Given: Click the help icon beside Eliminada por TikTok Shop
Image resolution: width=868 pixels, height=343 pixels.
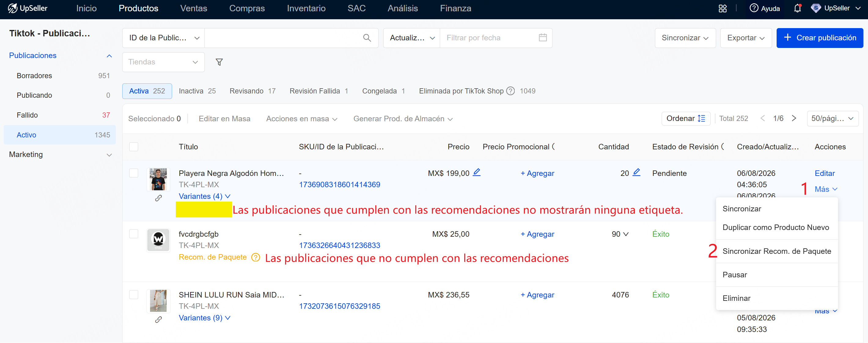Looking at the screenshot, I should [x=510, y=91].
